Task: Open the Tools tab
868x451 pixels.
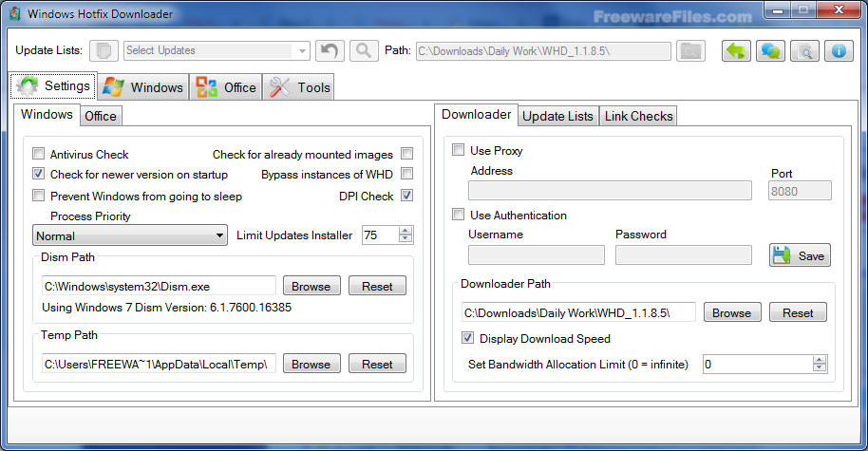Action: coord(298,87)
